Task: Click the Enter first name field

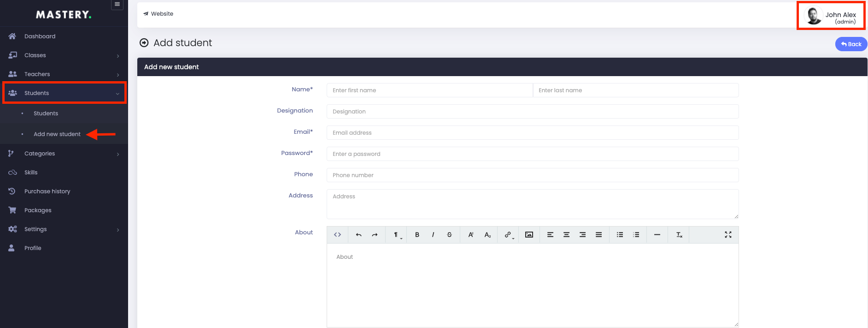Action: coord(430,90)
